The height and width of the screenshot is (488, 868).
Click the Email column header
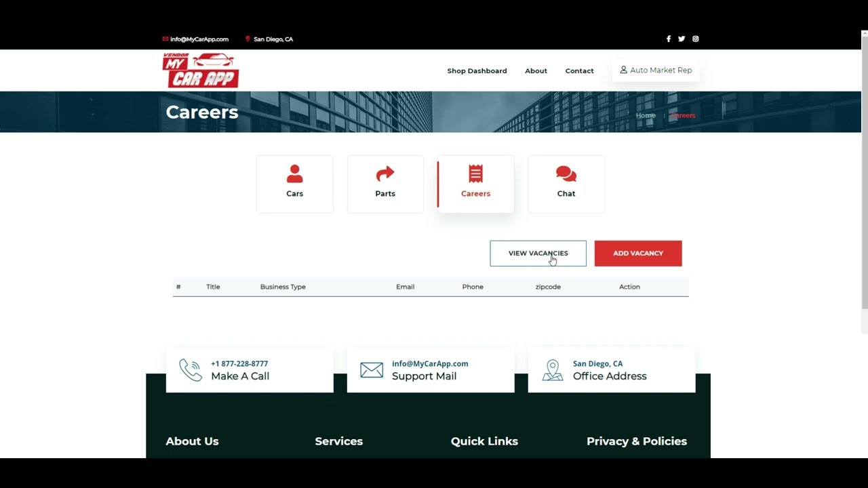(x=405, y=287)
